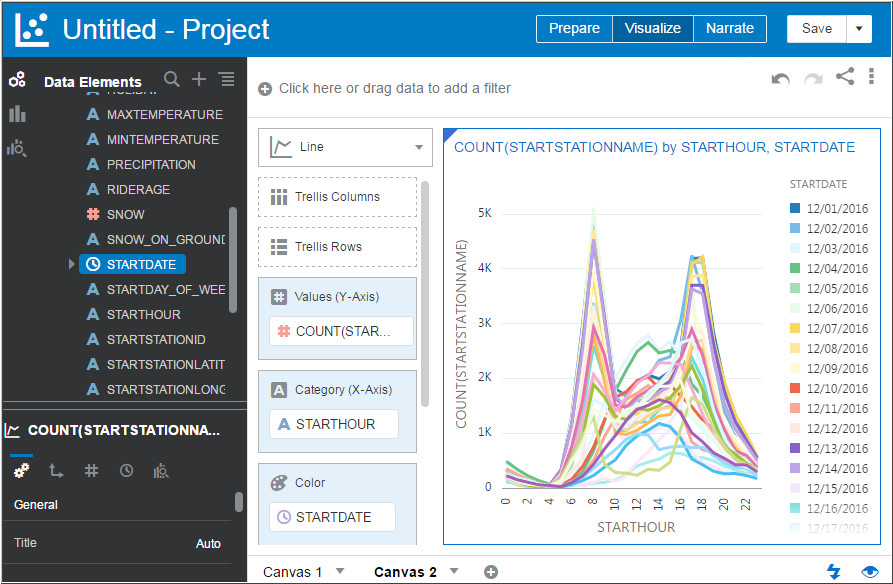Click the Prepare button

tap(574, 29)
